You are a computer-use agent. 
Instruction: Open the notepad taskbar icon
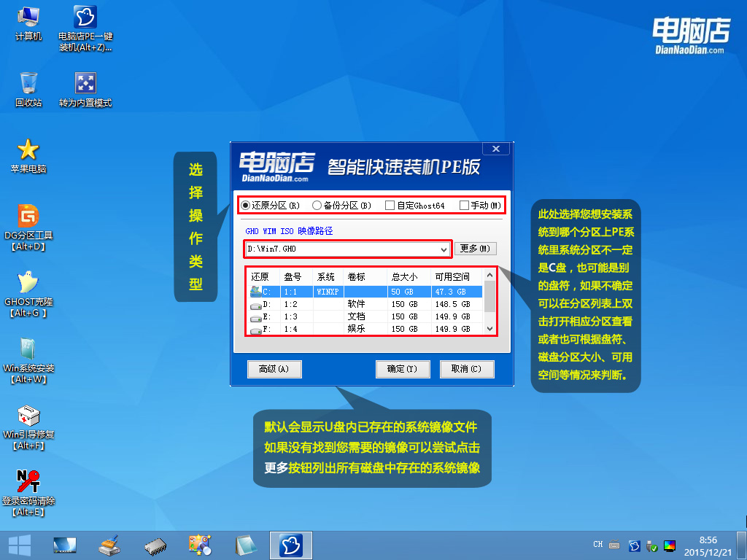tap(246, 545)
